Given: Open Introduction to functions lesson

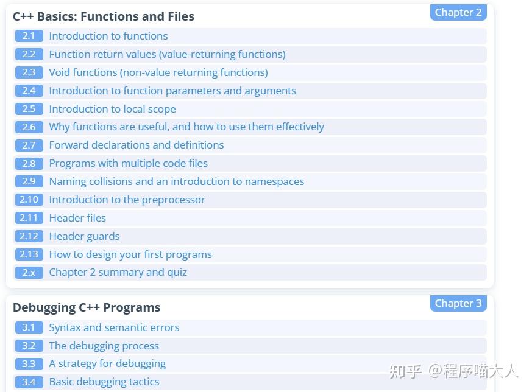Looking at the screenshot, I should 108,36.
